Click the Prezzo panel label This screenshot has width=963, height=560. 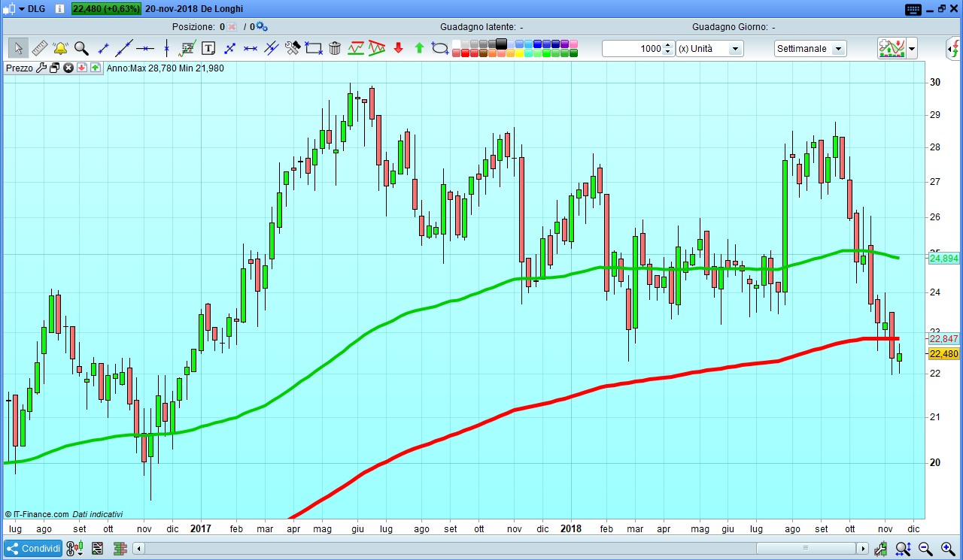(20, 68)
